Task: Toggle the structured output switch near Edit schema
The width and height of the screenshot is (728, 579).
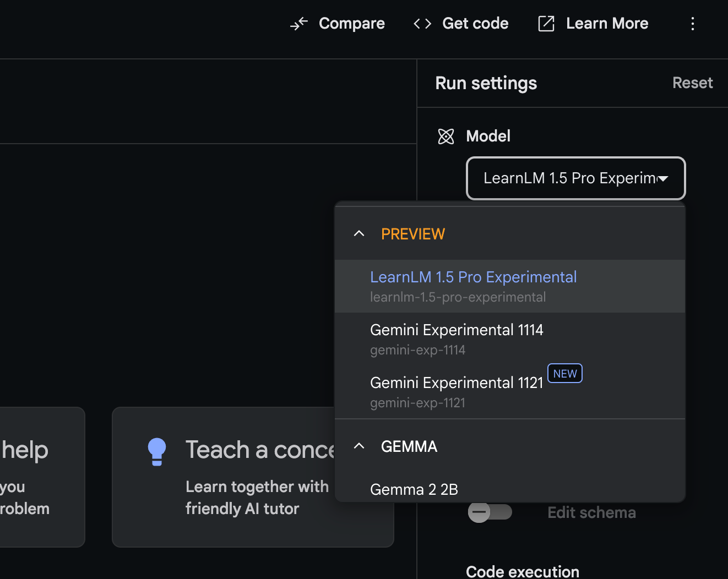Action: [490, 512]
